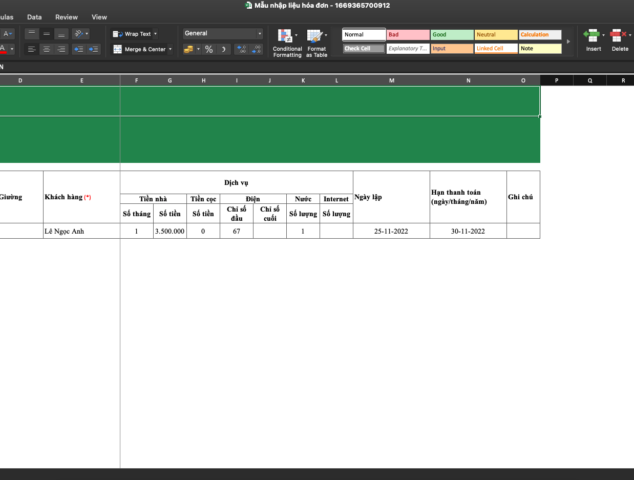The width and height of the screenshot is (634, 480).
Task: Open the General number format dropdown
Action: [223, 33]
